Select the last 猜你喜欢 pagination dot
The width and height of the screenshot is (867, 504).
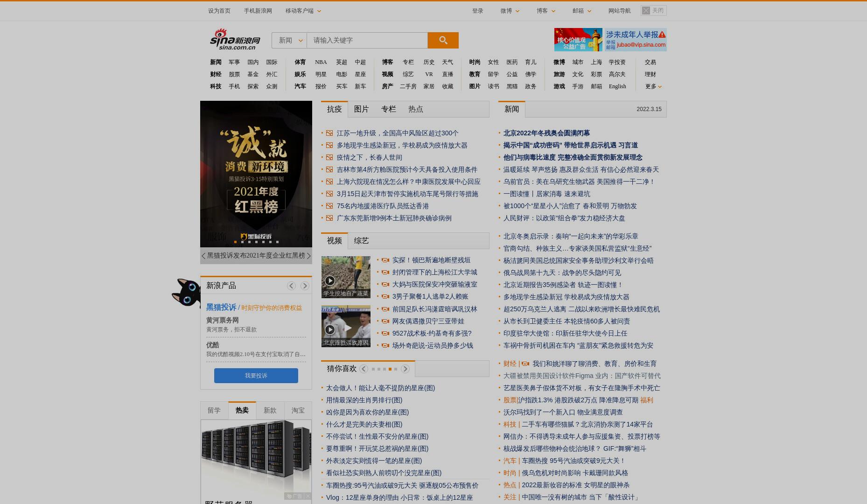pos(396,369)
